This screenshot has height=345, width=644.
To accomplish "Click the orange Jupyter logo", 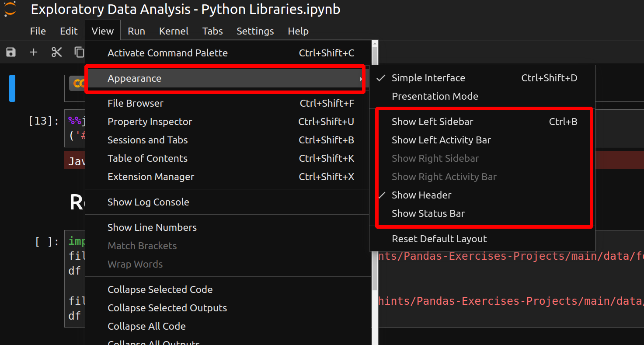I will pos(10,9).
